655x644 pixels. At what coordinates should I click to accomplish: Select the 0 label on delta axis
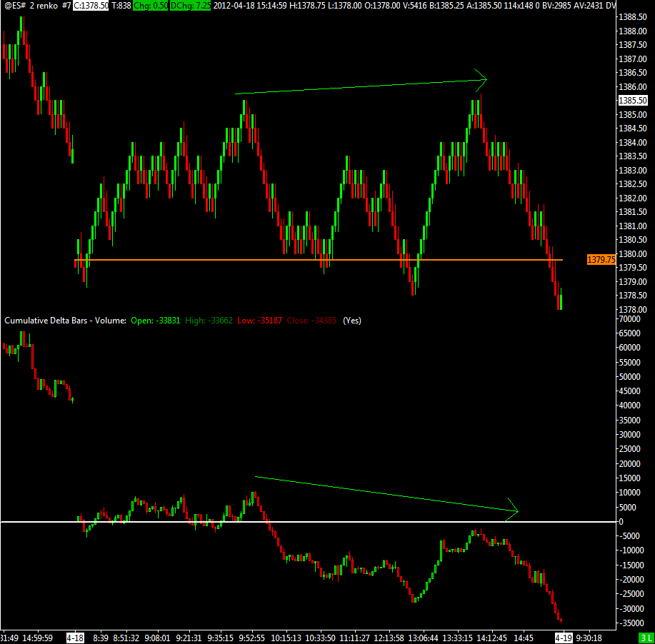621,522
